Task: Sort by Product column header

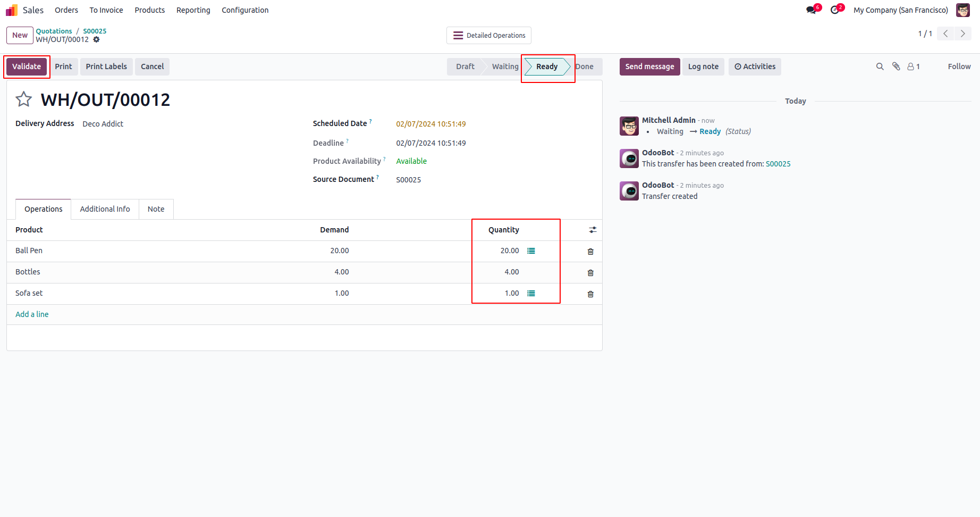Action: click(x=29, y=230)
